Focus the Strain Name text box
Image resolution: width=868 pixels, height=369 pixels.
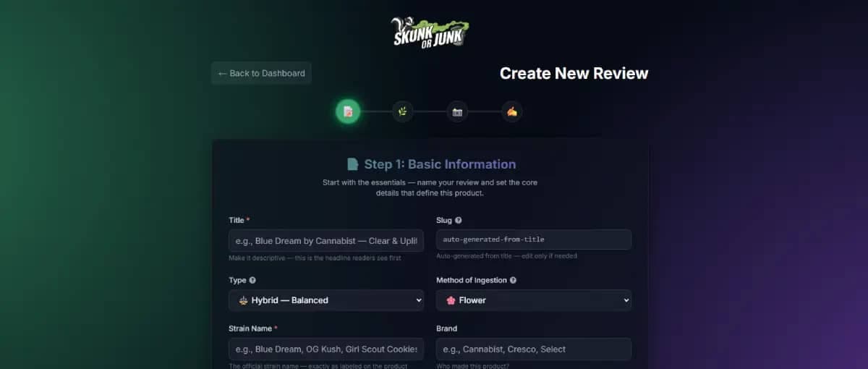pyautogui.click(x=326, y=349)
